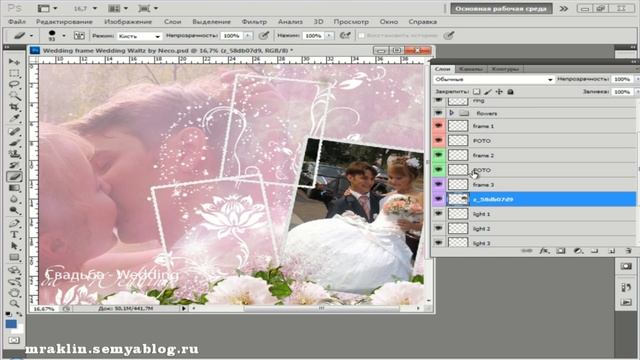The height and width of the screenshot is (360, 640).
Task: Open status bar info arrow
Action: [x=184, y=309]
